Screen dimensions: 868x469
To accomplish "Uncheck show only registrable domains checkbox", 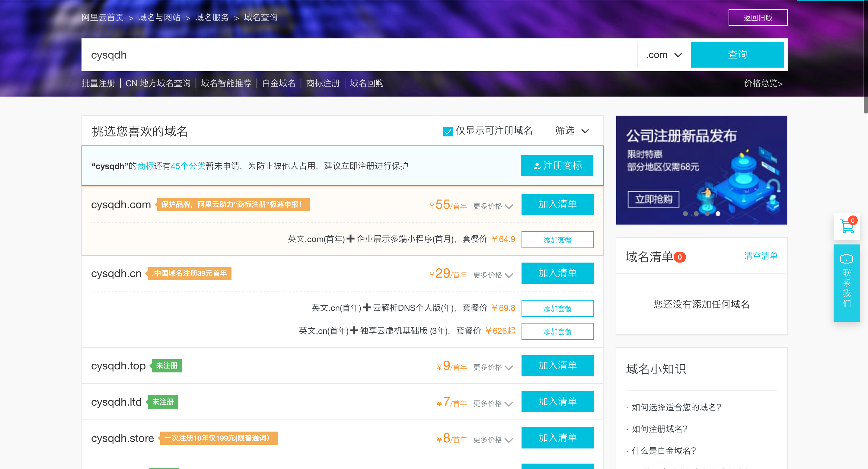I will coord(448,131).
